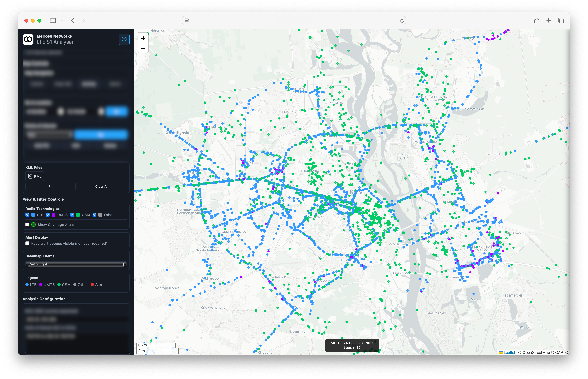Image resolution: width=588 pixels, height=379 pixels.
Task: Click the map zoom out minus button
Action: (x=143, y=48)
